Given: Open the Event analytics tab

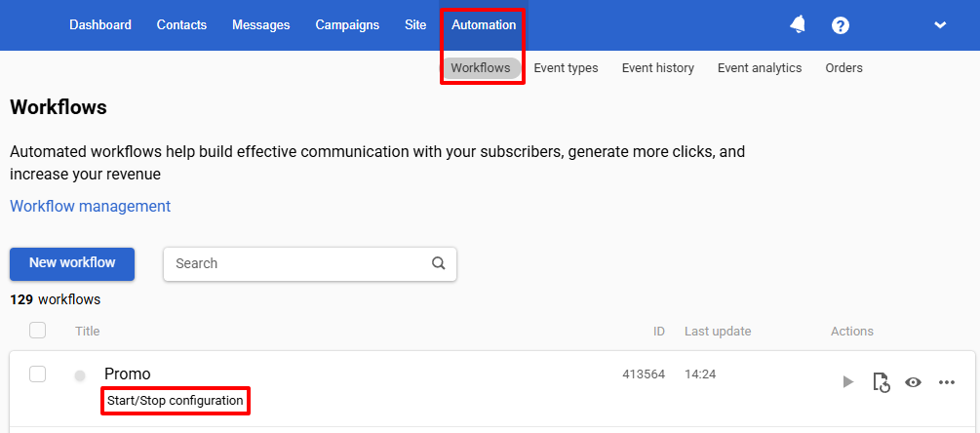Looking at the screenshot, I should point(760,67).
